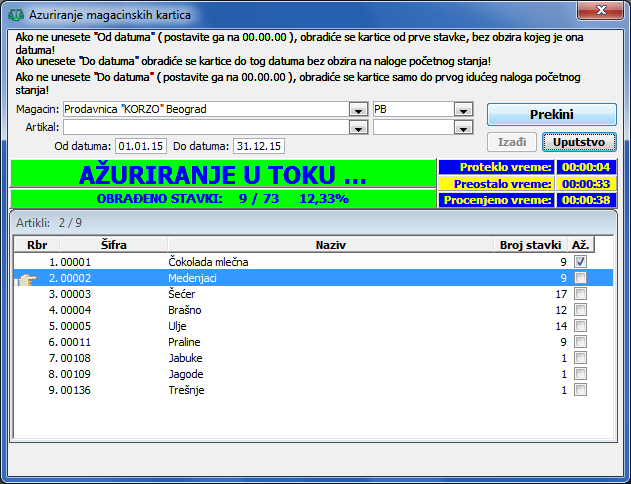Click the AŽURIRANJE U TOKU progress banner
Screen dimensions: 631x484
click(x=223, y=174)
